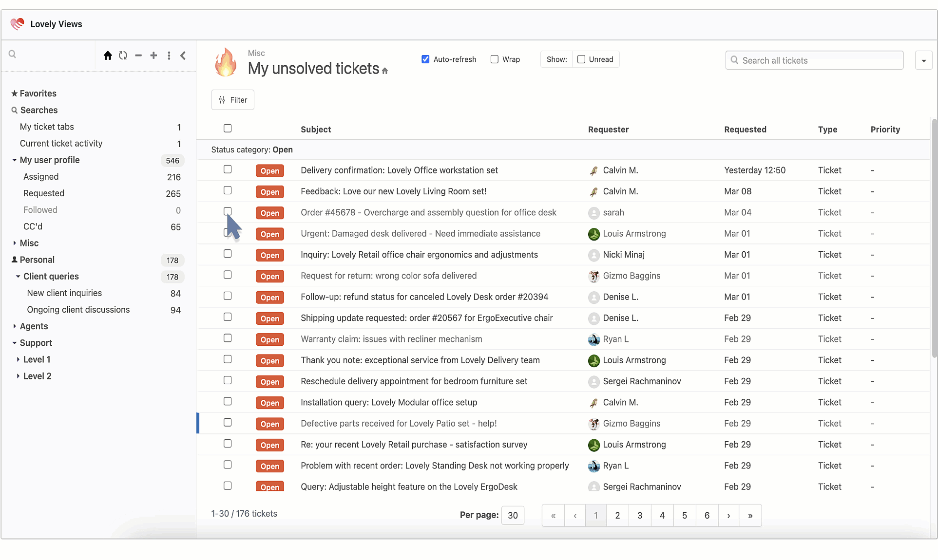Open the Assigned view in sidebar
This screenshot has height=560, width=938.
tap(41, 177)
